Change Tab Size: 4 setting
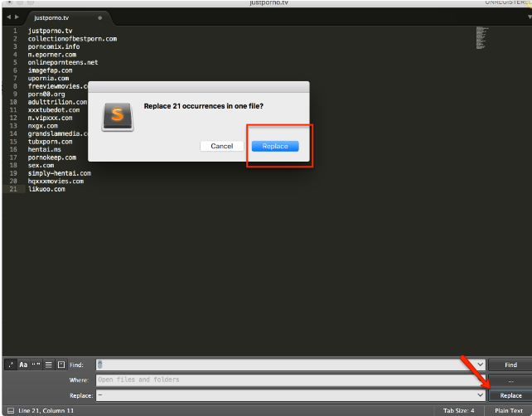Image resolution: width=532 pixels, height=416 pixels. coord(458,410)
